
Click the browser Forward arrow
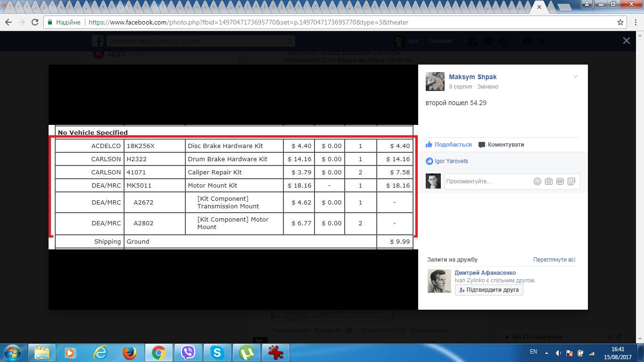point(22,22)
